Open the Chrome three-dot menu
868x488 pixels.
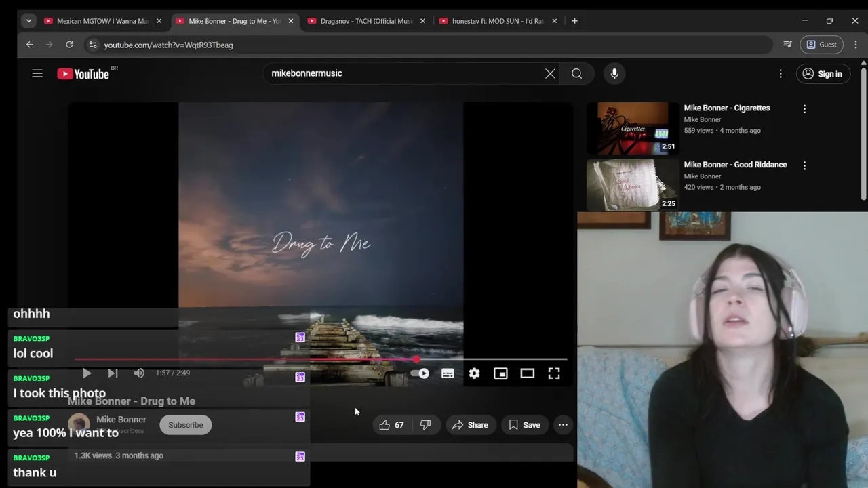(x=856, y=45)
